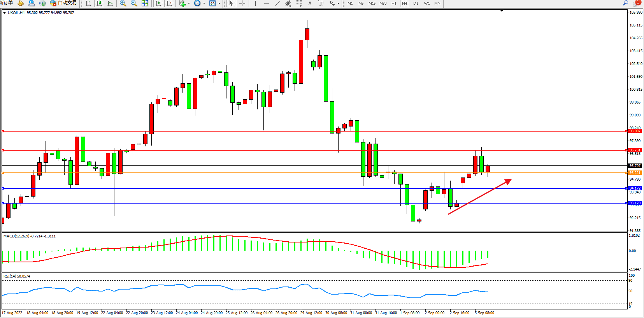
Task: Open the tile windows grid icon
Action: click(x=145, y=4)
